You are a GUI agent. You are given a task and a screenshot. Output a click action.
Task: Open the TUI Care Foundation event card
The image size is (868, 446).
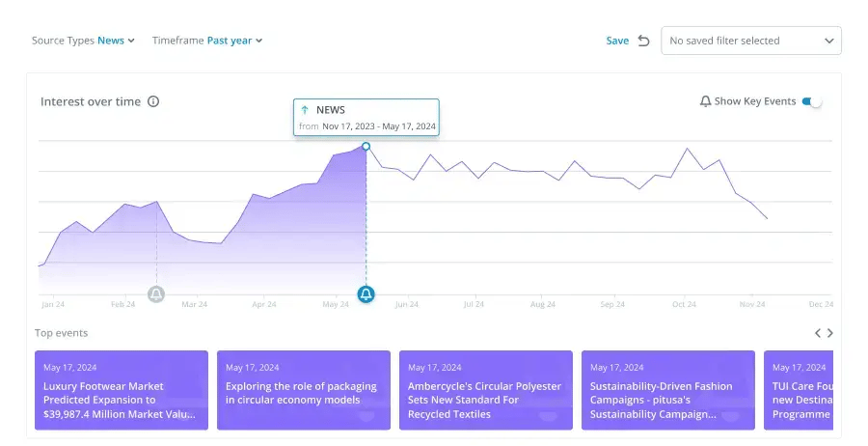pos(799,390)
